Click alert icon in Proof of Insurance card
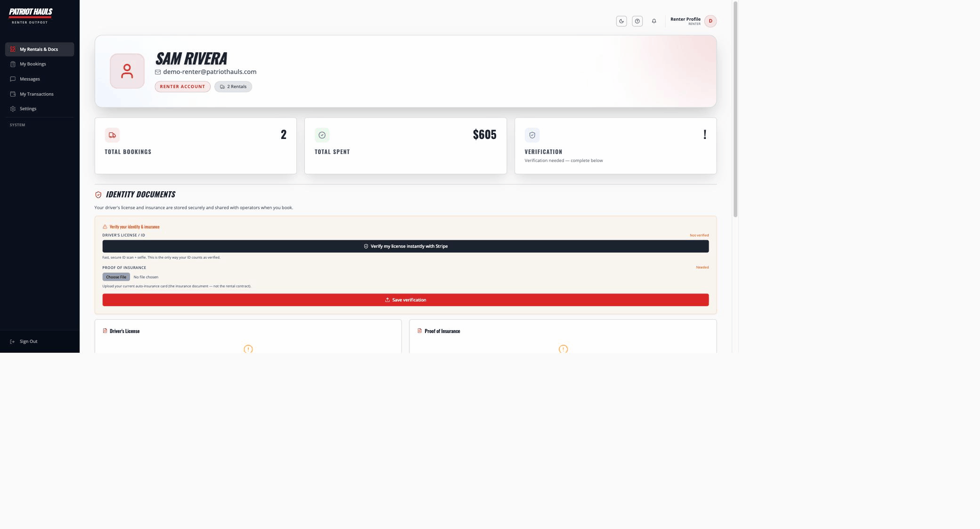980x529 pixels. click(x=563, y=349)
